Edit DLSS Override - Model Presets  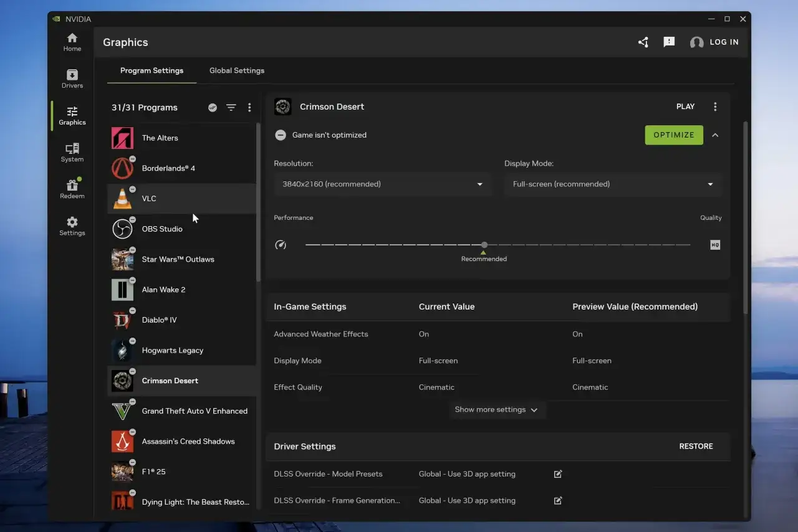click(x=558, y=474)
